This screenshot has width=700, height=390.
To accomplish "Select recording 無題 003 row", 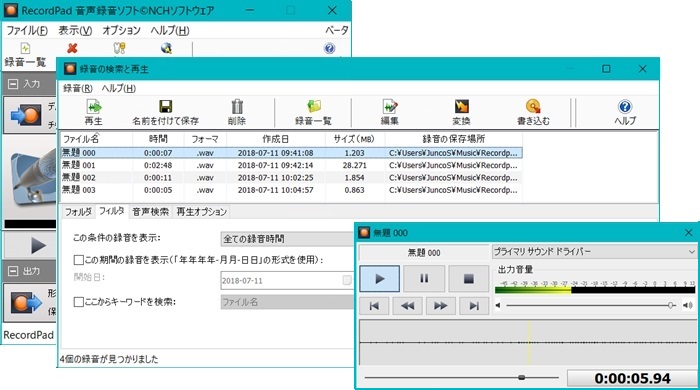I will point(291,190).
